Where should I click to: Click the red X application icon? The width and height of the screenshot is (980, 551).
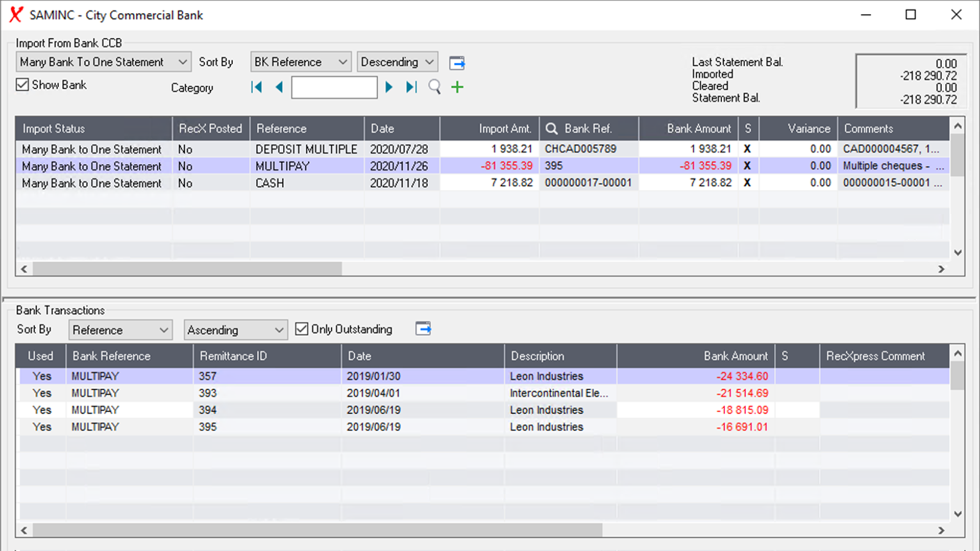[16, 15]
